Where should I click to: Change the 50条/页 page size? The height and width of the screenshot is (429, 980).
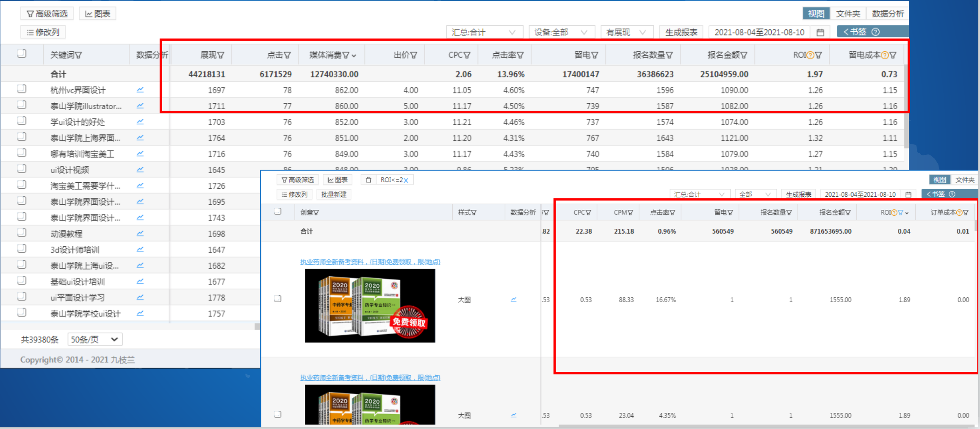pos(95,339)
